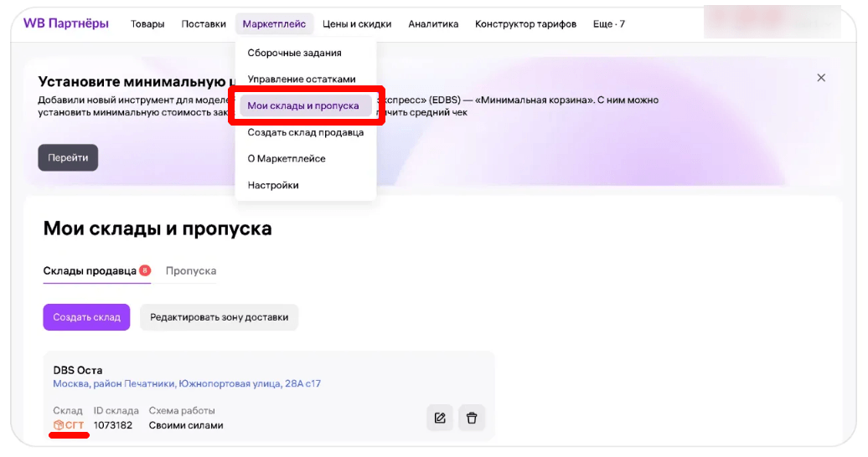Screen dimensions: 868x457
Task: Expand the Еще · 7 menu
Action: [x=608, y=24]
